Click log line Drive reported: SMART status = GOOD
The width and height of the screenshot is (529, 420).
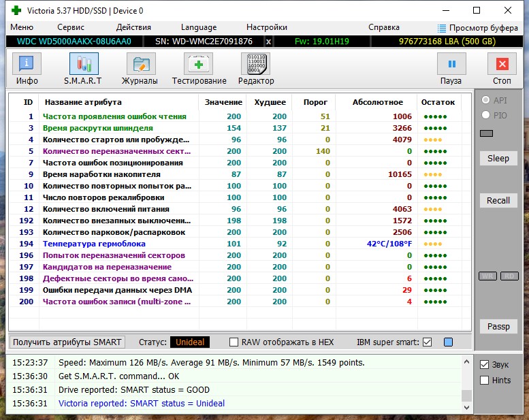point(134,390)
